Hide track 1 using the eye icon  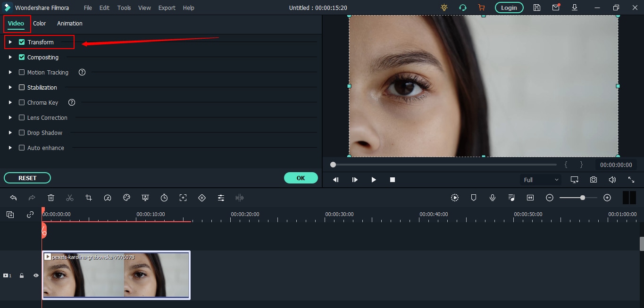tap(36, 275)
